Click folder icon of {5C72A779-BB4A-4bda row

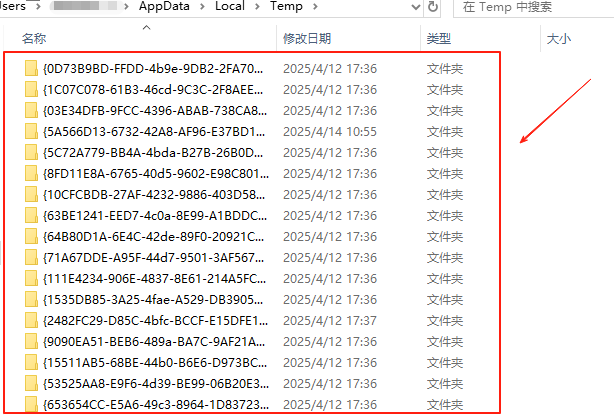31,152
